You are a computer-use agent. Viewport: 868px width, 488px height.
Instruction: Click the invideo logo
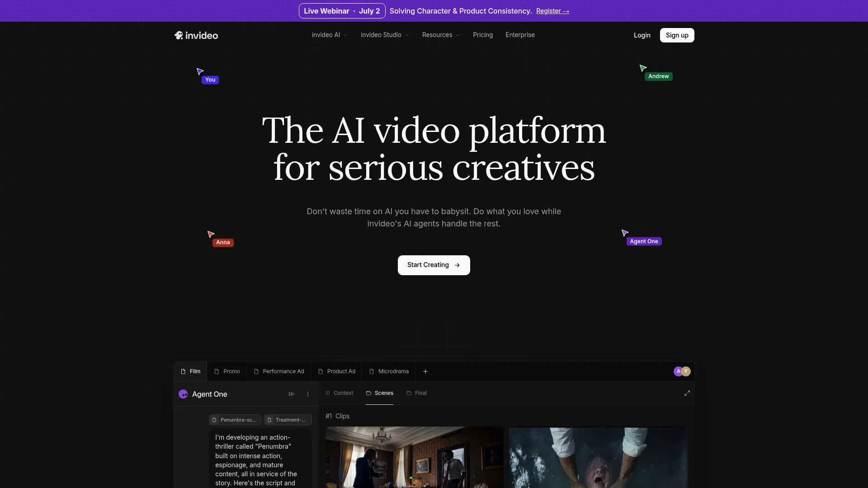[x=196, y=35]
